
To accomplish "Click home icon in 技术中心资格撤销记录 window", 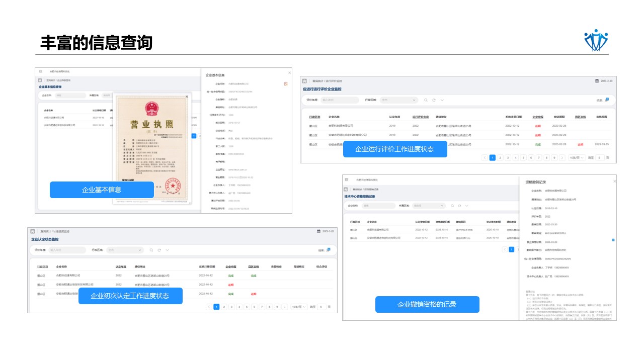I will pos(346,189).
